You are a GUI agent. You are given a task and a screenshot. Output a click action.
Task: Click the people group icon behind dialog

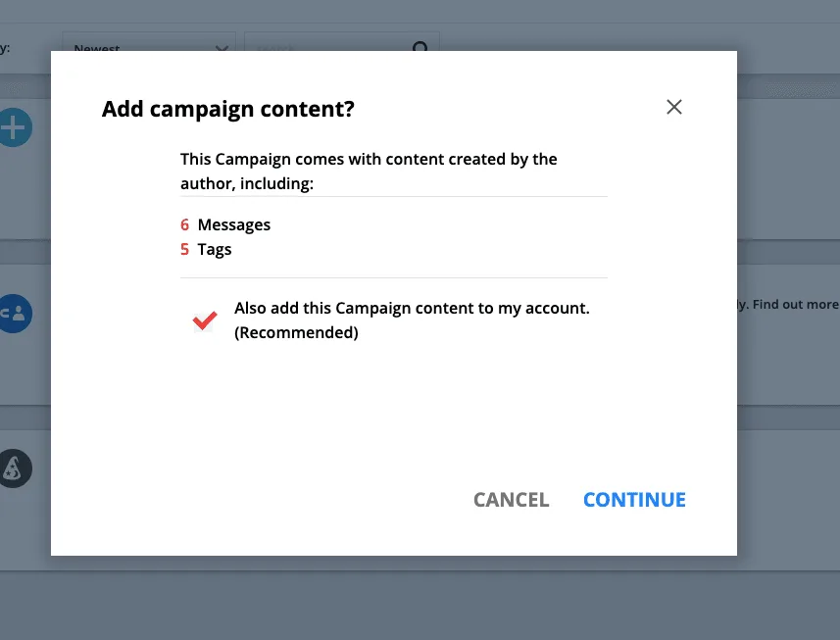14,314
